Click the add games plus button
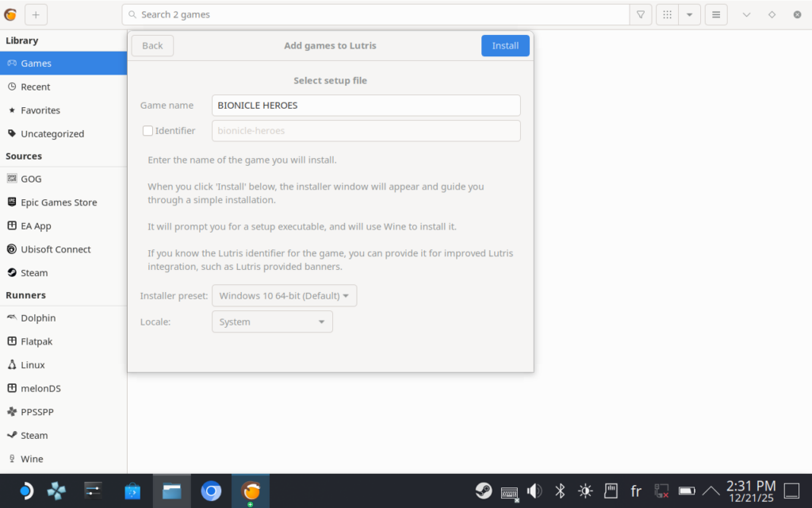Image resolution: width=812 pixels, height=508 pixels. pyautogui.click(x=36, y=14)
